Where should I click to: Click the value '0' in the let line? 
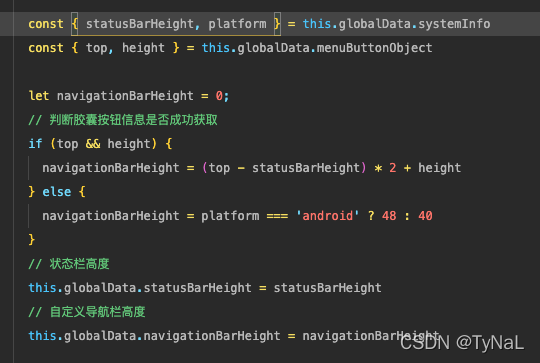[x=219, y=96]
